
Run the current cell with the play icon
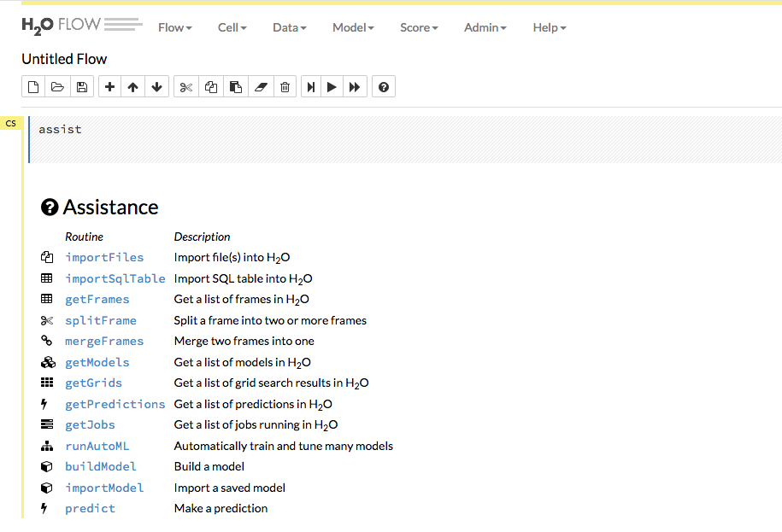[332, 87]
